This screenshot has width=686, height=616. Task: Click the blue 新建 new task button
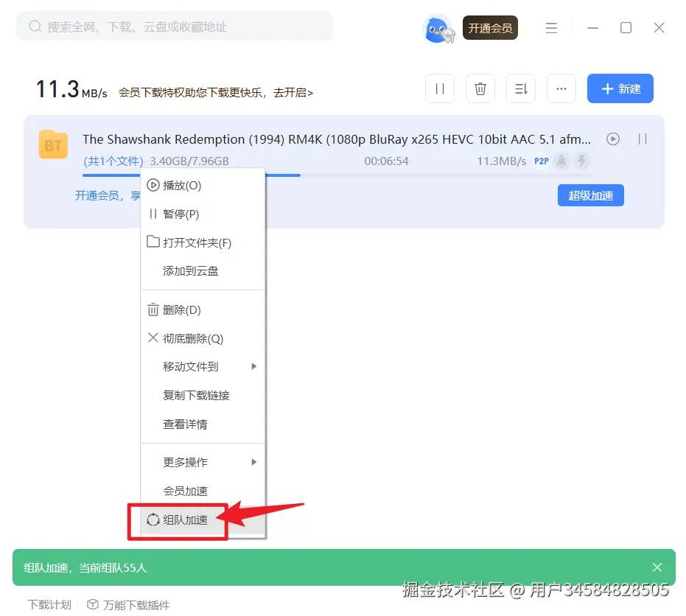click(620, 89)
